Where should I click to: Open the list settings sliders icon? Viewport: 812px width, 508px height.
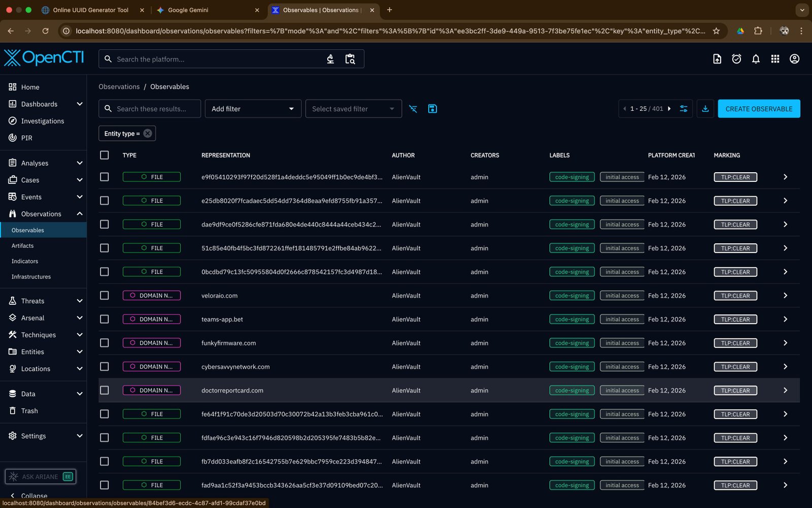[x=684, y=109]
